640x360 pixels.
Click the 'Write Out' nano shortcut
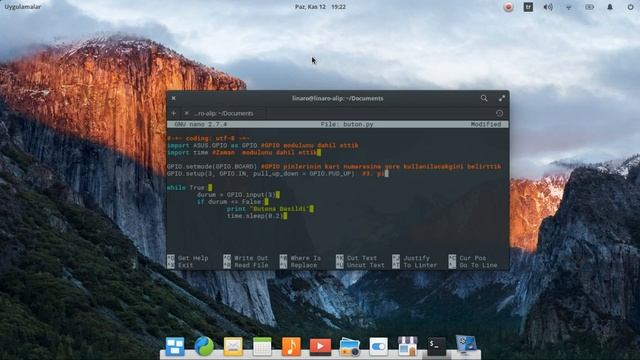click(x=251, y=258)
